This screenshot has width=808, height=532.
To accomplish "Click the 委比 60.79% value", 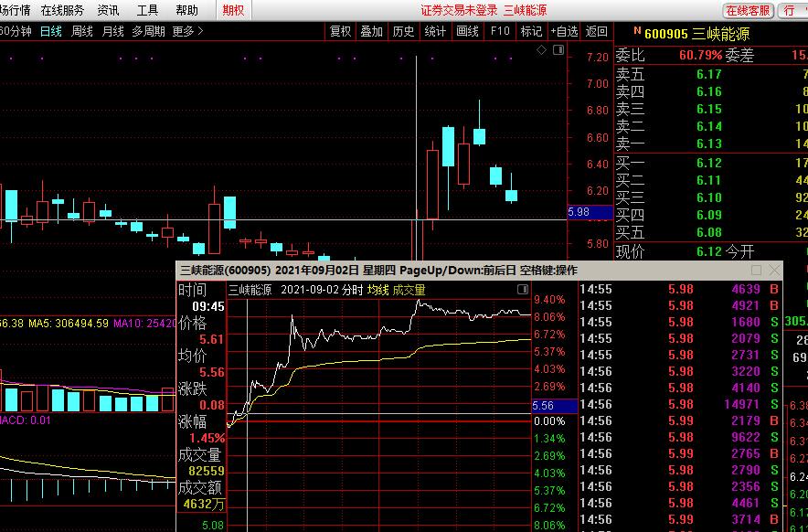I will [x=701, y=55].
